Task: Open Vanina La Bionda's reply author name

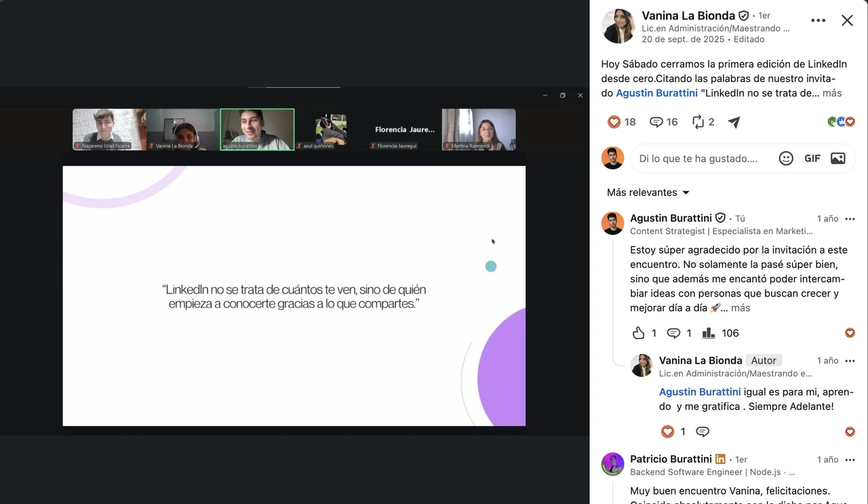Action: tap(701, 360)
